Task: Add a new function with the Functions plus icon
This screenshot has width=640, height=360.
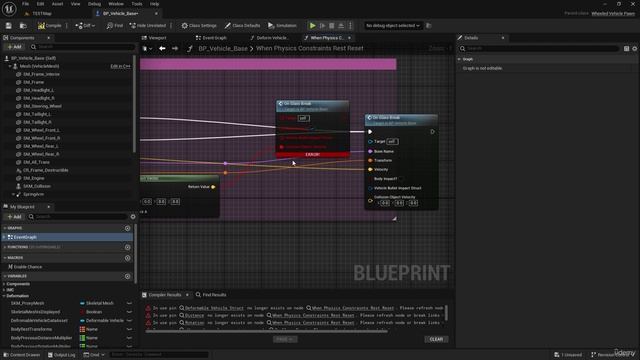Action: pos(127,247)
